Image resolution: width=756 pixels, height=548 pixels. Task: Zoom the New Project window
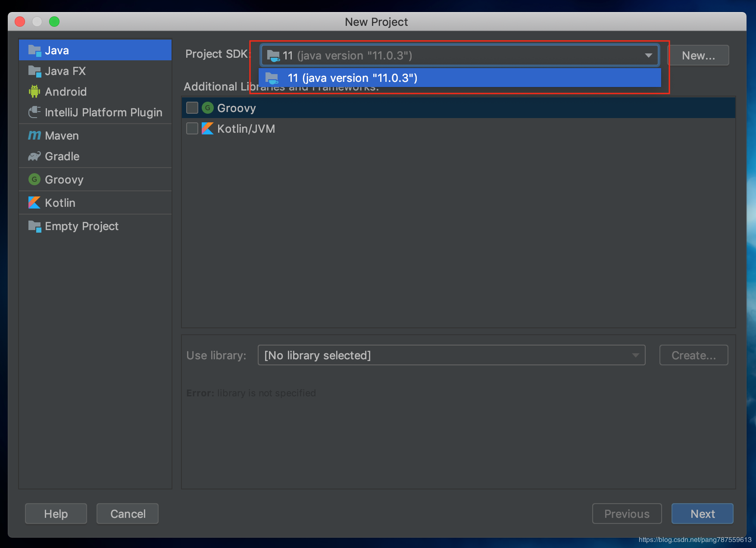click(x=54, y=22)
